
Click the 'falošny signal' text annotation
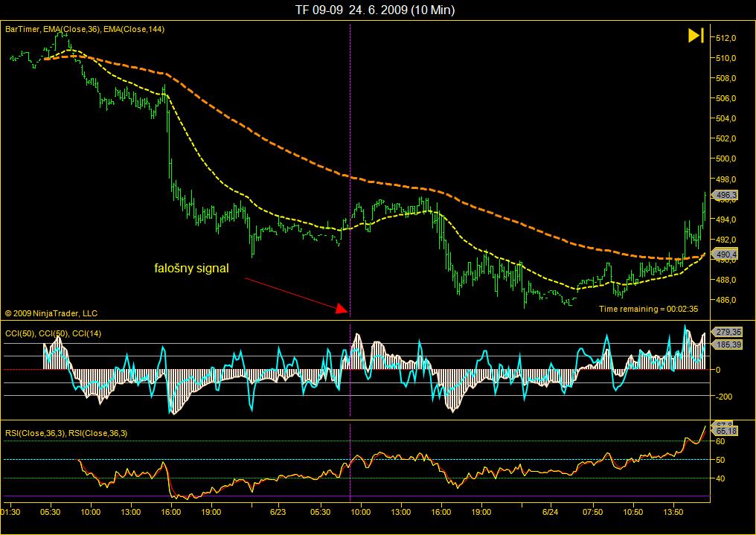(x=191, y=268)
